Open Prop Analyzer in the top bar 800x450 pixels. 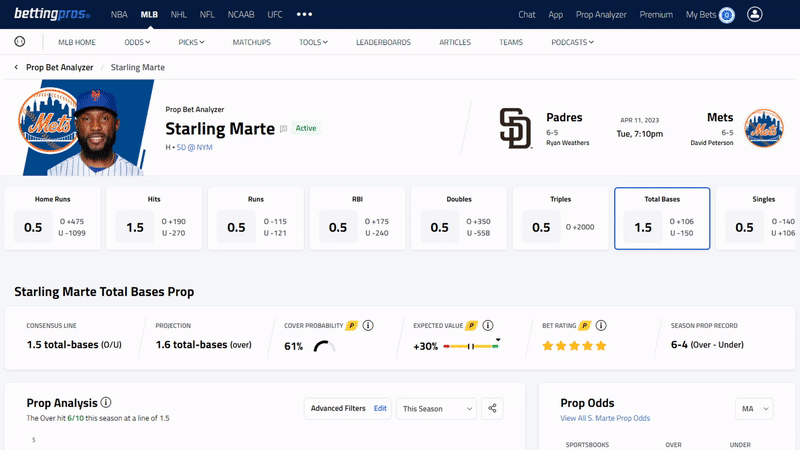(x=601, y=15)
